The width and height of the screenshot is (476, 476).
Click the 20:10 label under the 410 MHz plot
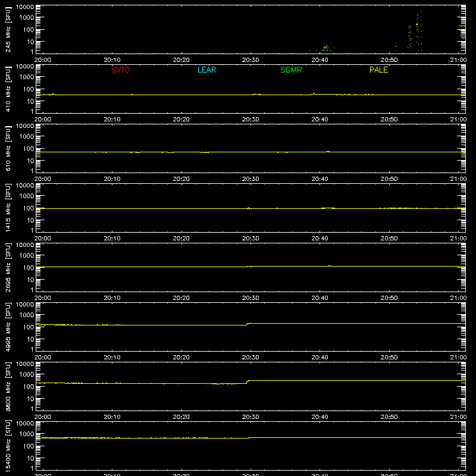tap(112, 120)
